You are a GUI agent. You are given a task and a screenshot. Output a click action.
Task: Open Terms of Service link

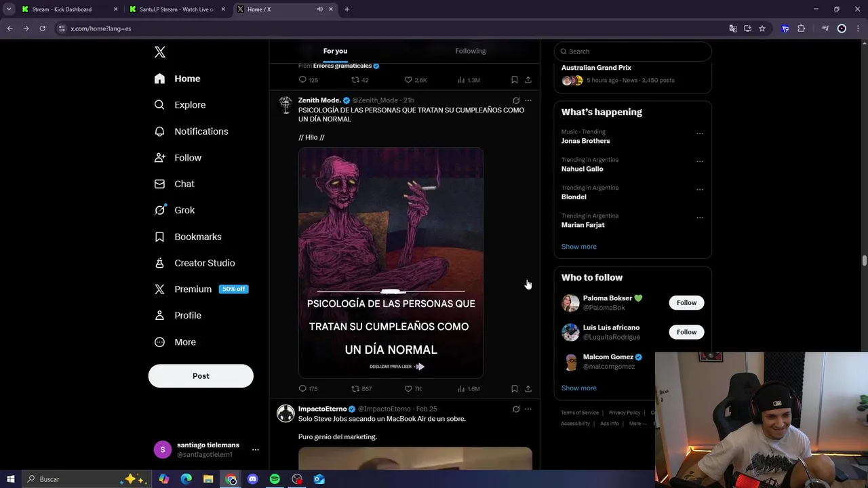pos(580,413)
